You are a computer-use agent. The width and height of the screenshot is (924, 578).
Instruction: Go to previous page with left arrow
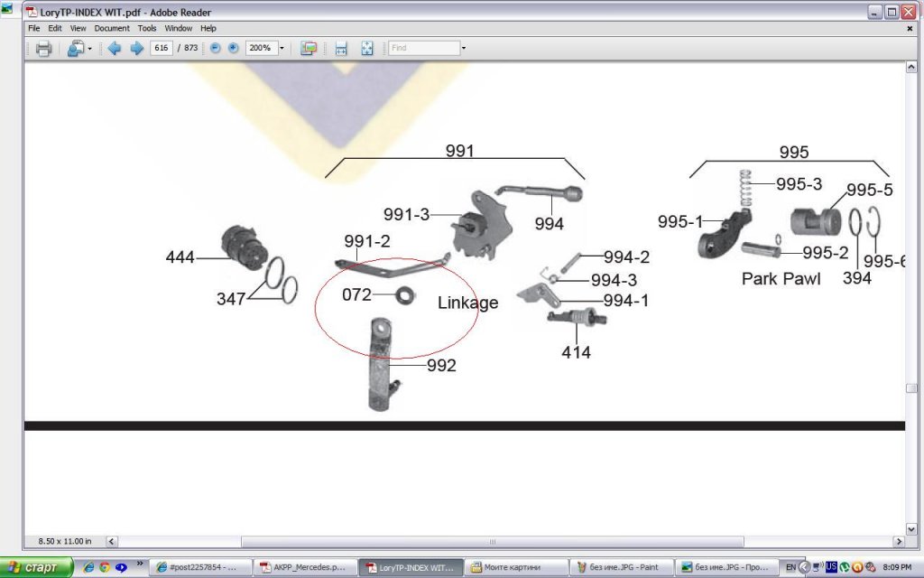115,49
